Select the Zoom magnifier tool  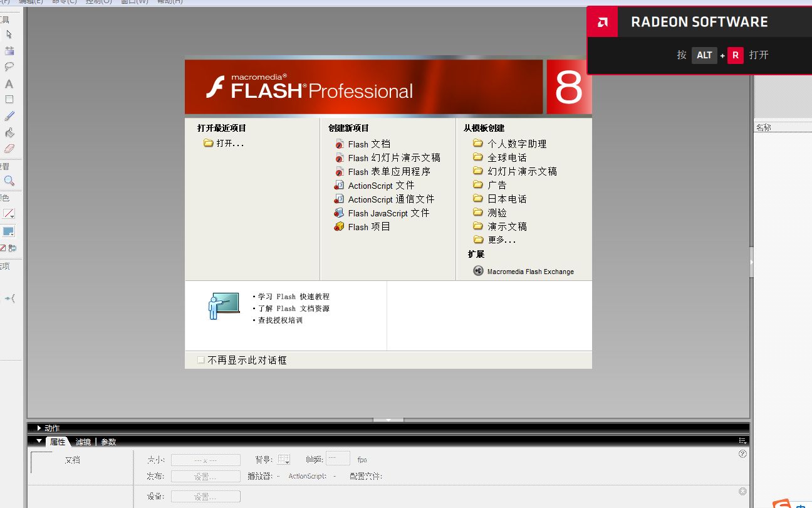click(x=9, y=181)
